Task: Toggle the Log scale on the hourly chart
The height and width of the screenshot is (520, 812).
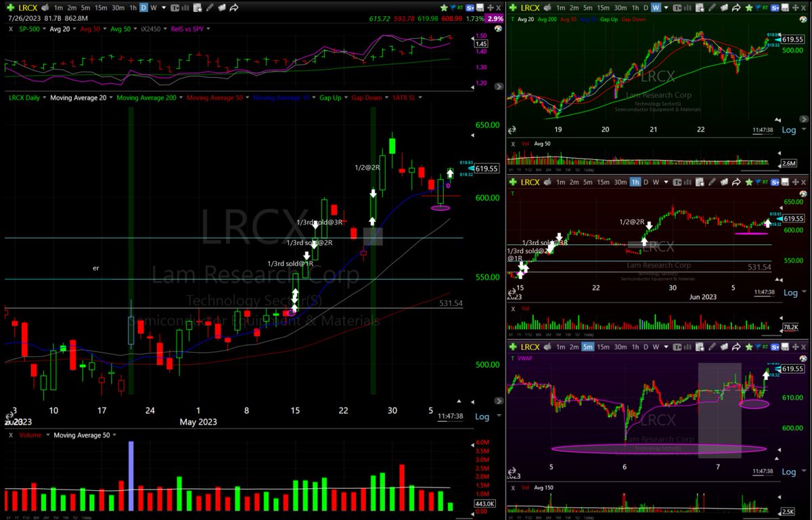Action: 790,293
